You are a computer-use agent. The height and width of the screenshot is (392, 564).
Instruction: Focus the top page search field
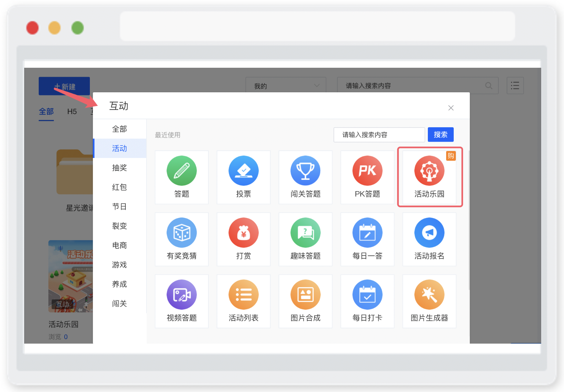(x=418, y=85)
